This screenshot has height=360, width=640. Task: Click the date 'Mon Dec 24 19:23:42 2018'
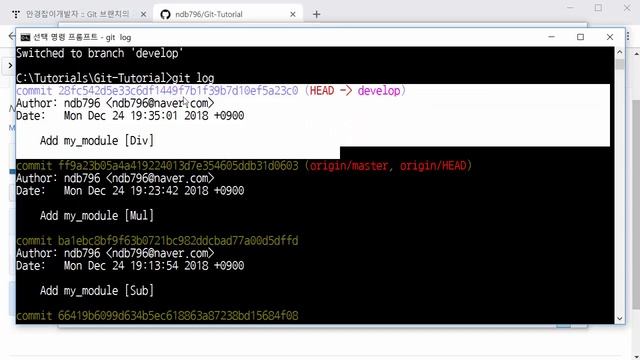coord(136,191)
